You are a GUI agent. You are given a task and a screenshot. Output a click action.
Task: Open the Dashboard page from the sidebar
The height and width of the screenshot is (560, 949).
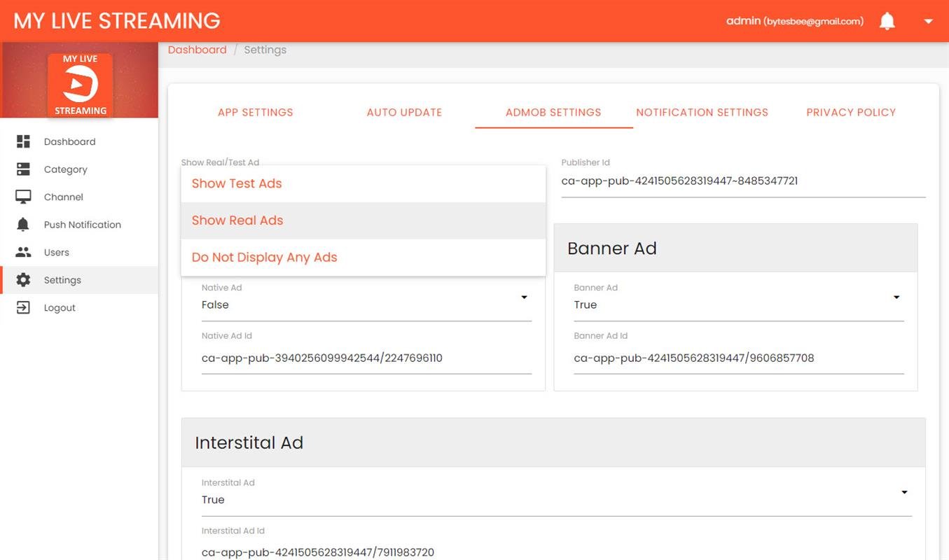23,141
